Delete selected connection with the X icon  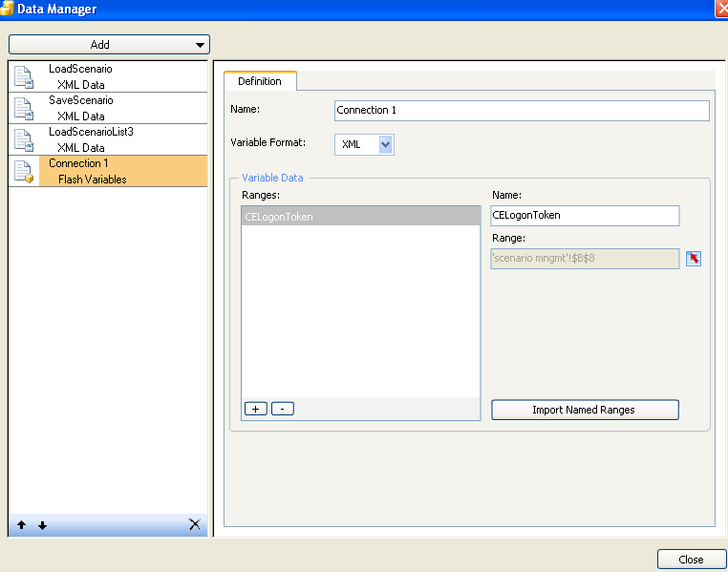click(194, 524)
